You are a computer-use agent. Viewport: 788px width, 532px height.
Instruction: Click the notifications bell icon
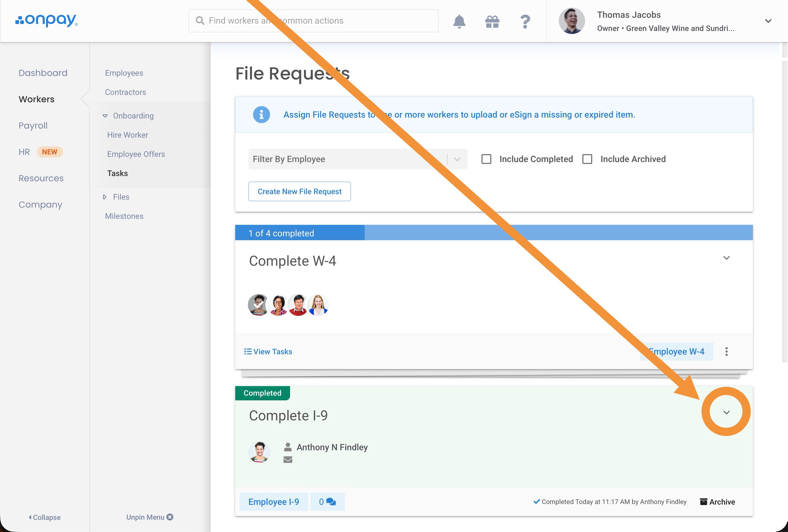click(x=459, y=21)
